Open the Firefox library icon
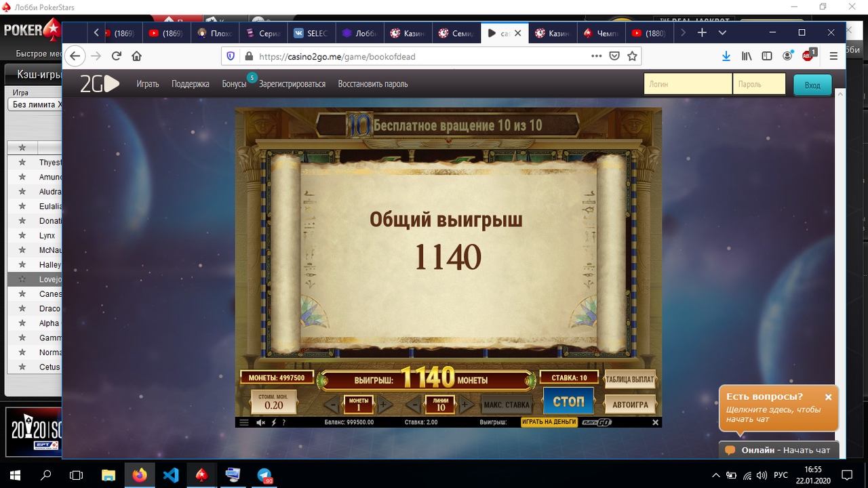This screenshot has height=488, width=868. (x=747, y=56)
